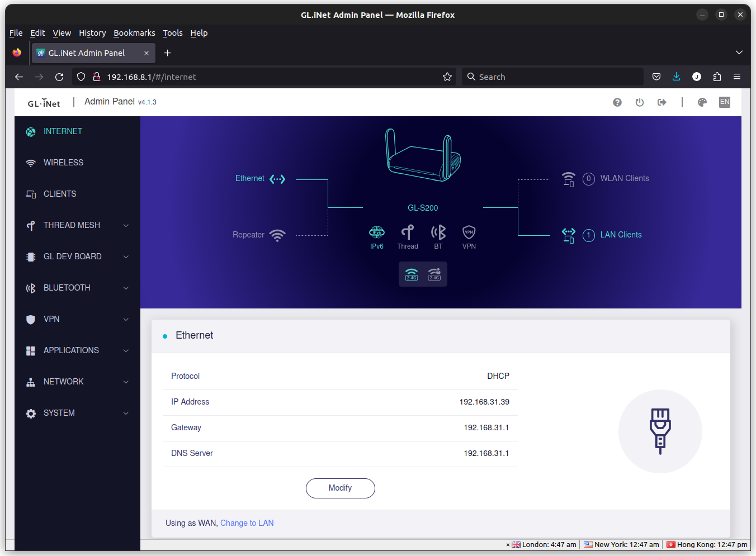
Task: Open the Wireless sidebar section
Action: 77,163
